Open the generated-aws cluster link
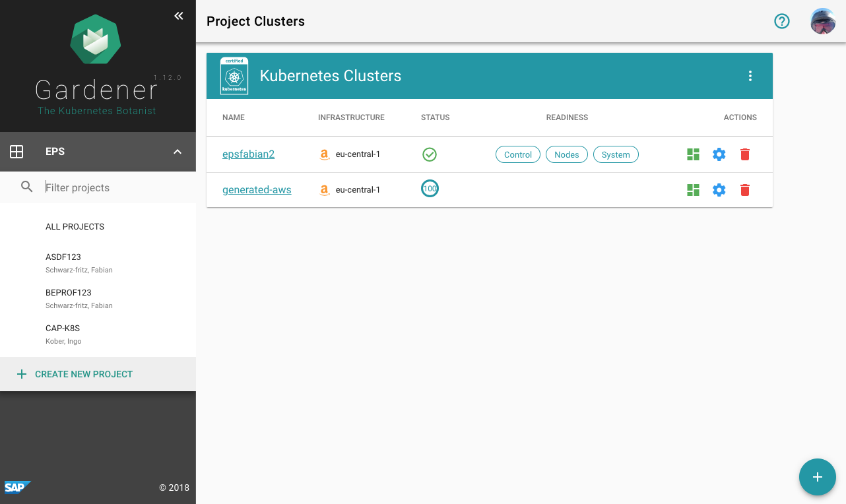 click(257, 190)
